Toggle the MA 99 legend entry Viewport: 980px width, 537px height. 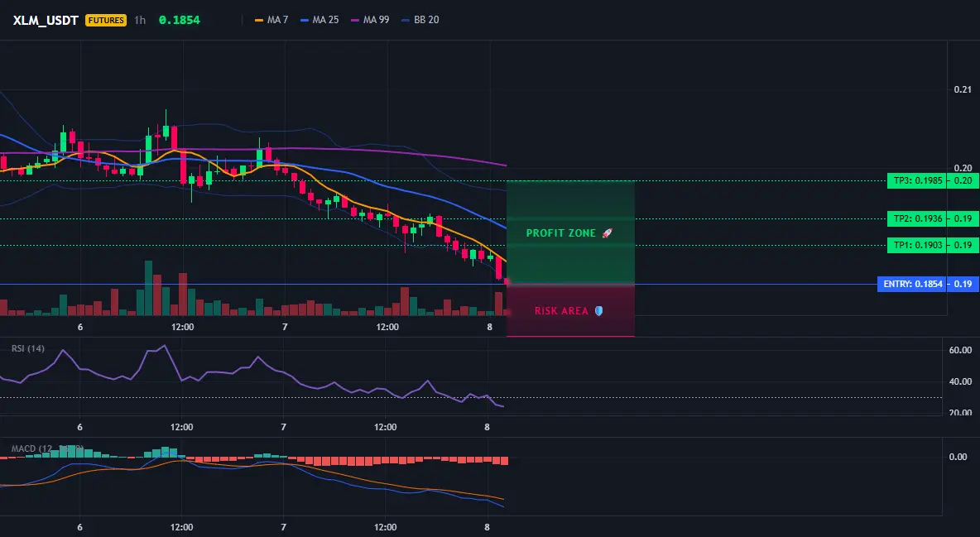coord(370,20)
